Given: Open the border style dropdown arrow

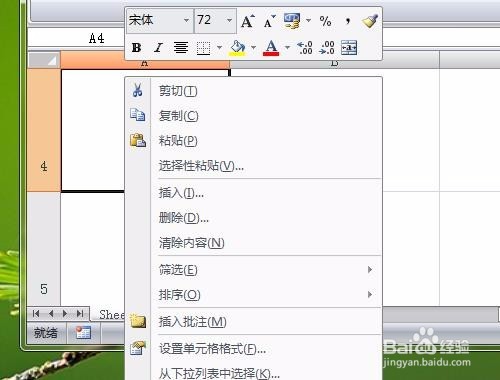Looking at the screenshot, I should [x=219, y=48].
